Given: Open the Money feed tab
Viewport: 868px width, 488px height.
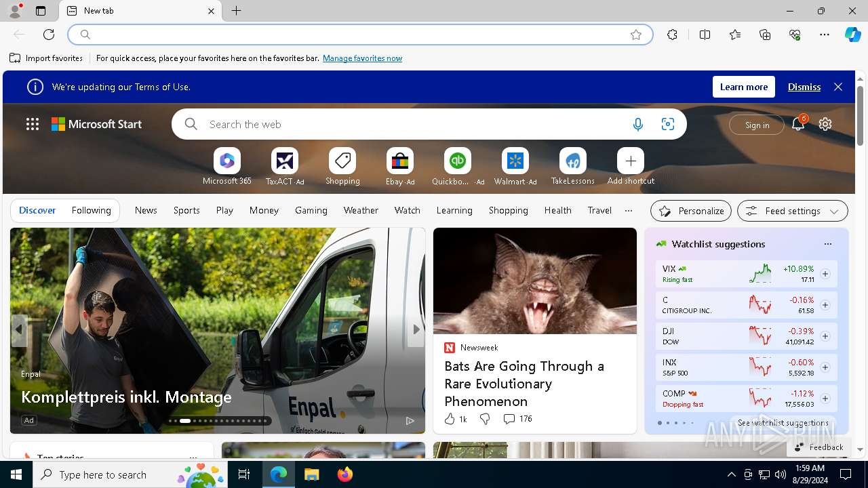Looking at the screenshot, I should [264, 210].
